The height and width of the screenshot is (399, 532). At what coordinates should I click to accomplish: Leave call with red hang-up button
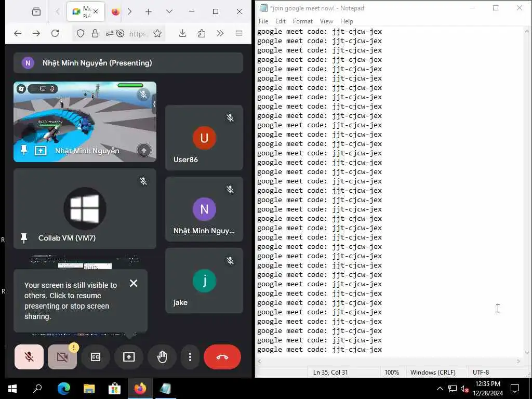222,356
